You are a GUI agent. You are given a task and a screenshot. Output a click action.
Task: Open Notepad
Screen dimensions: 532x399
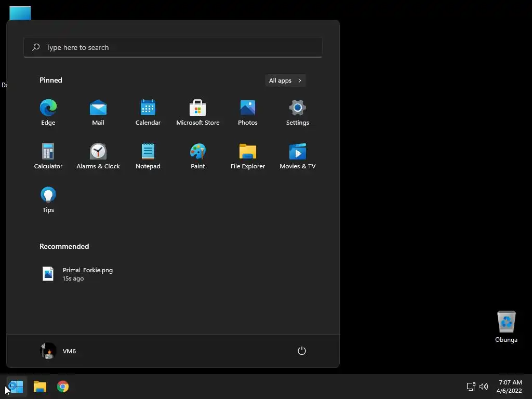click(148, 156)
